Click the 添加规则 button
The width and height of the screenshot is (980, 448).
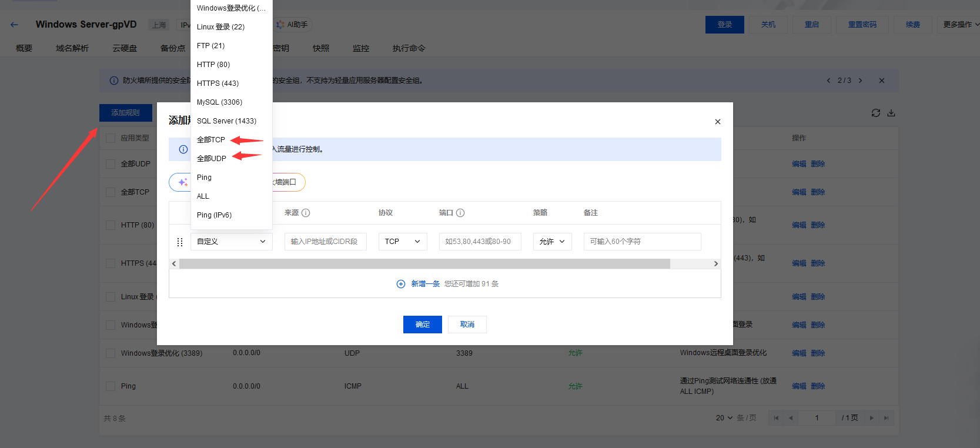click(x=126, y=113)
